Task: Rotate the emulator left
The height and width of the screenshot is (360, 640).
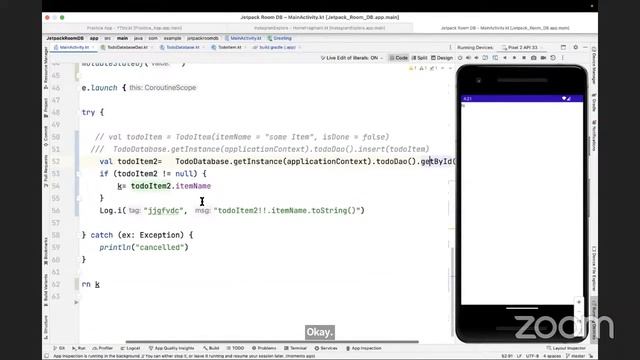Action: pyautogui.click(x=485, y=58)
